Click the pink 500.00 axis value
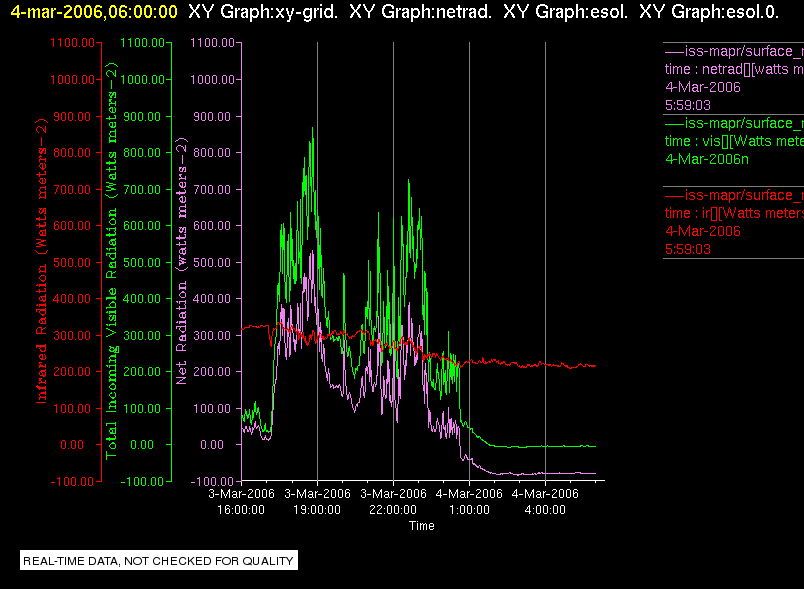The height and width of the screenshot is (589, 804). 212,262
